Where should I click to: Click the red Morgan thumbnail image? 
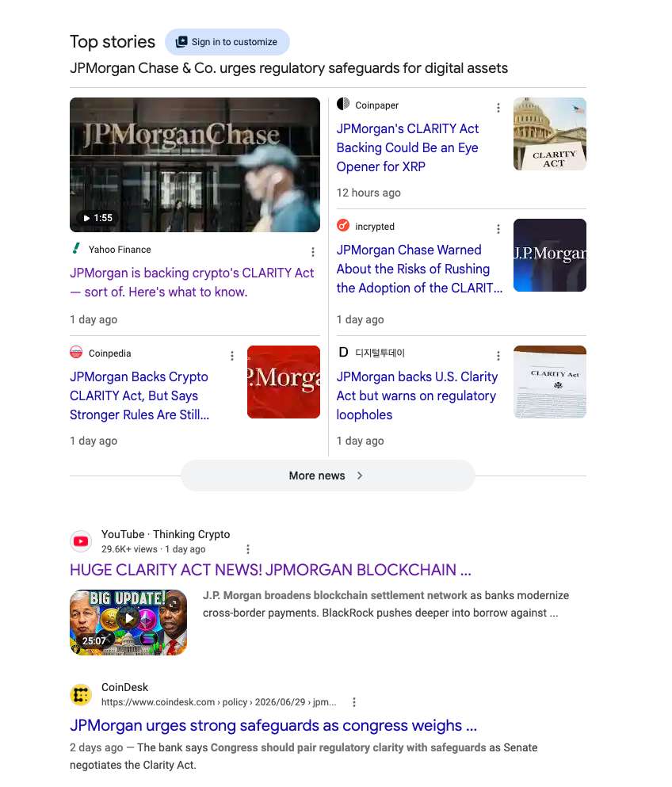pos(284,382)
